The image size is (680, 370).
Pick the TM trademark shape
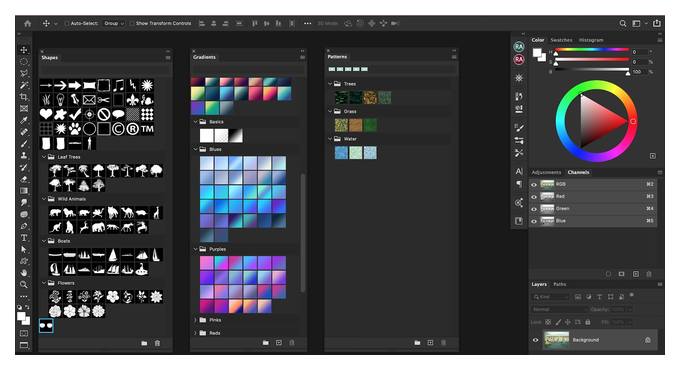[x=147, y=129]
